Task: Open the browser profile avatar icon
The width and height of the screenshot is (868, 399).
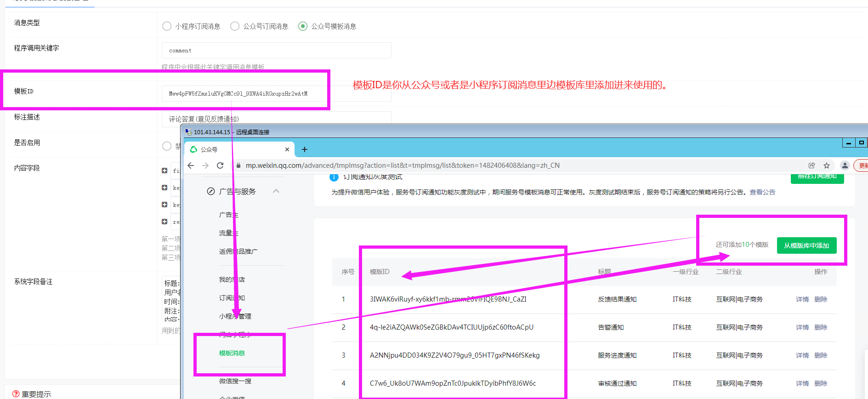Action: (845, 165)
